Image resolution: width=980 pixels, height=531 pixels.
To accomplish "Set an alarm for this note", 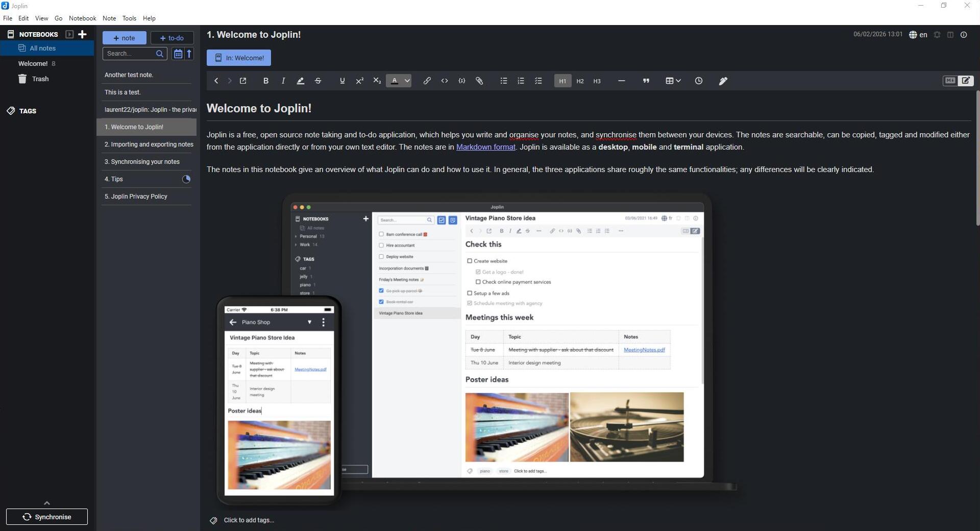I will (937, 35).
